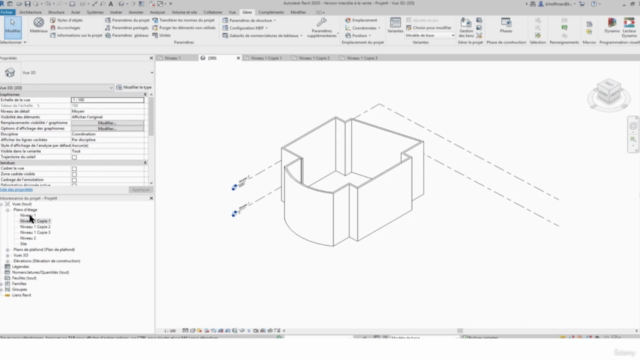The height and width of the screenshot is (360, 640).
Task: Open Paramètres de structure dropdown
Action: [249, 20]
